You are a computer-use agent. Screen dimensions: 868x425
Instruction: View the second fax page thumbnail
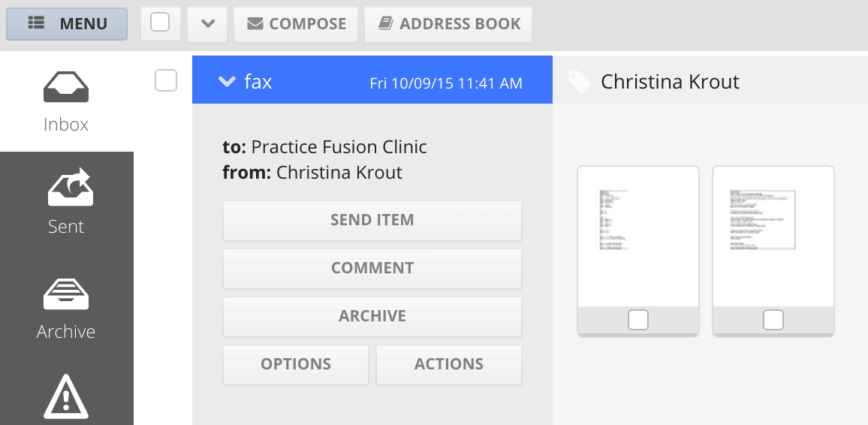(x=773, y=236)
